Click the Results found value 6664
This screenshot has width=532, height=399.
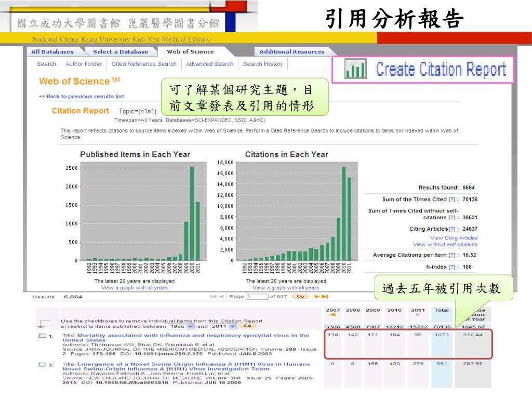pos(469,188)
